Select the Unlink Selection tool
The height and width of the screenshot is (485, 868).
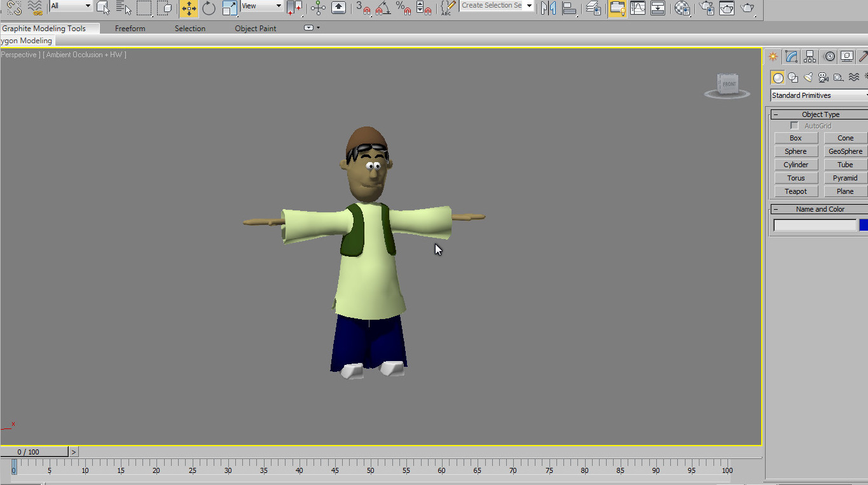point(14,8)
